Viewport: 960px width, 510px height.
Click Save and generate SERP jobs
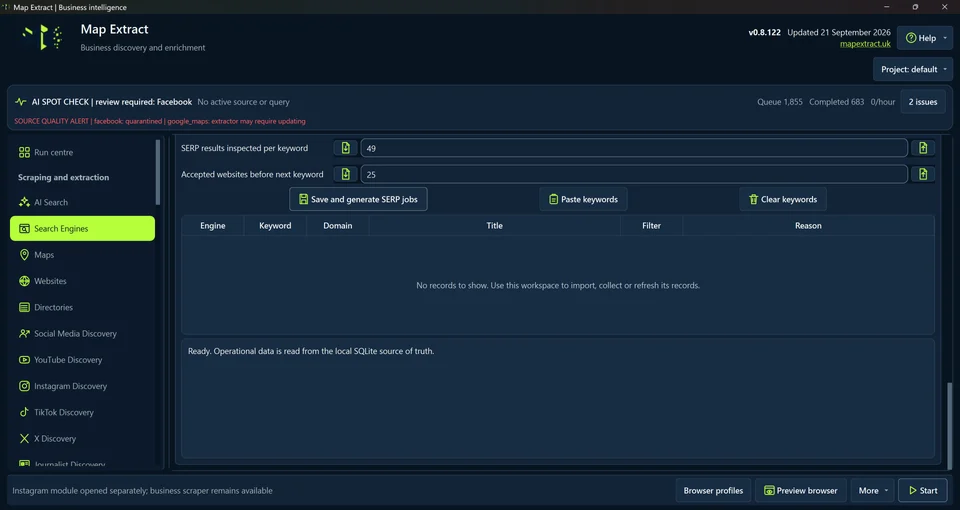pyautogui.click(x=358, y=199)
